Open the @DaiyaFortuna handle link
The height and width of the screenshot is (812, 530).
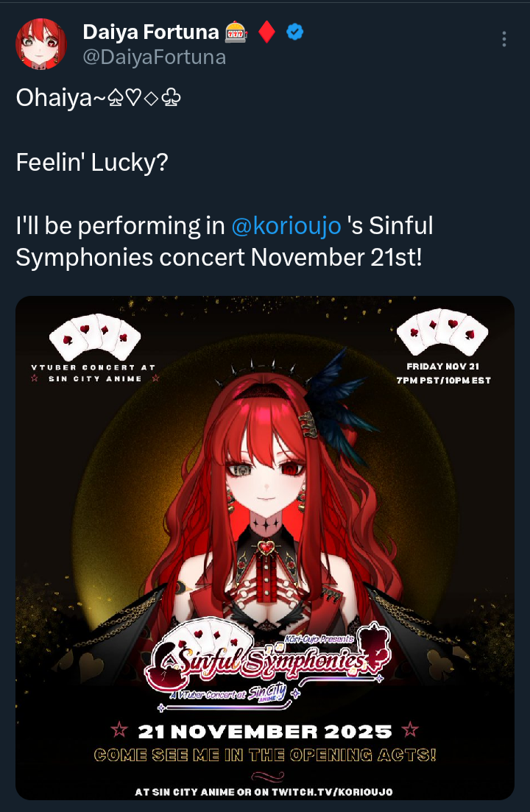tap(155, 57)
